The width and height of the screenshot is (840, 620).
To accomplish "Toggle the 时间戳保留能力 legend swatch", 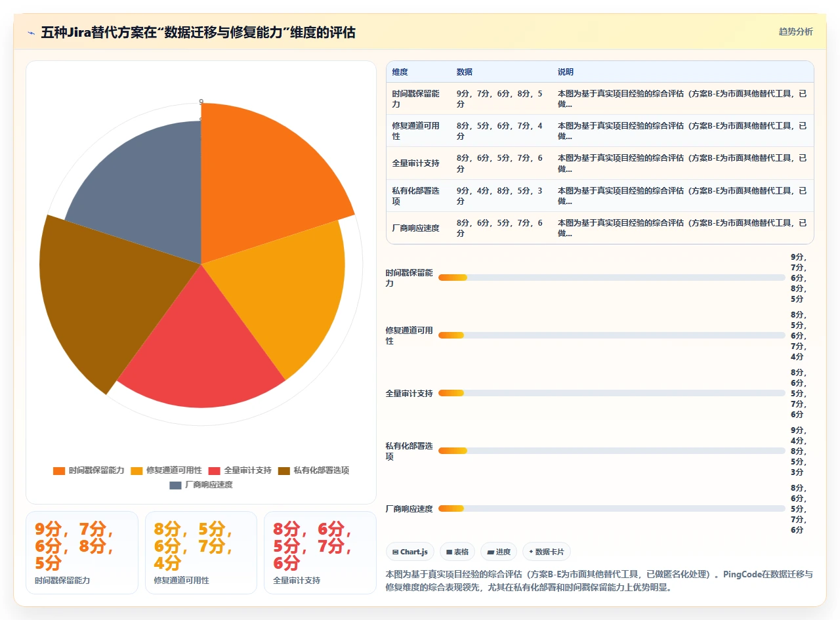I will click(59, 470).
